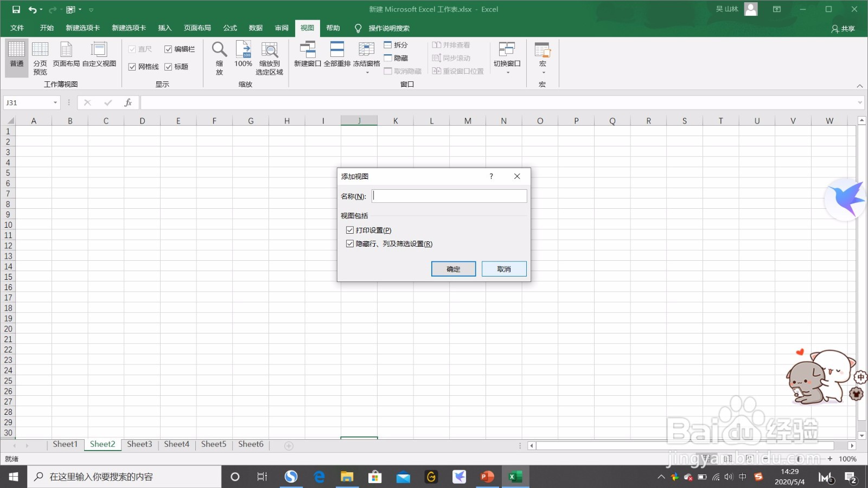Open Excel from the taskbar
Screen dimensions: 868x488
pyautogui.click(x=515, y=477)
